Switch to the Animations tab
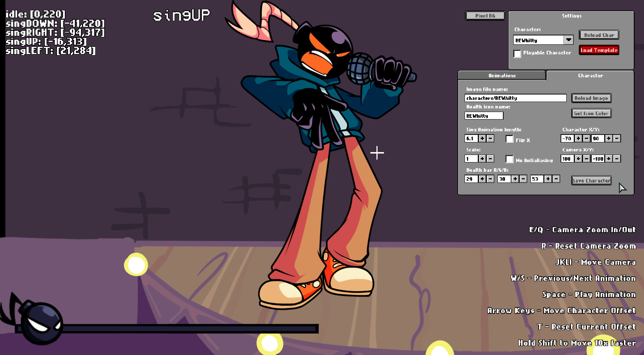644x355 pixels. pyautogui.click(x=502, y=76)
